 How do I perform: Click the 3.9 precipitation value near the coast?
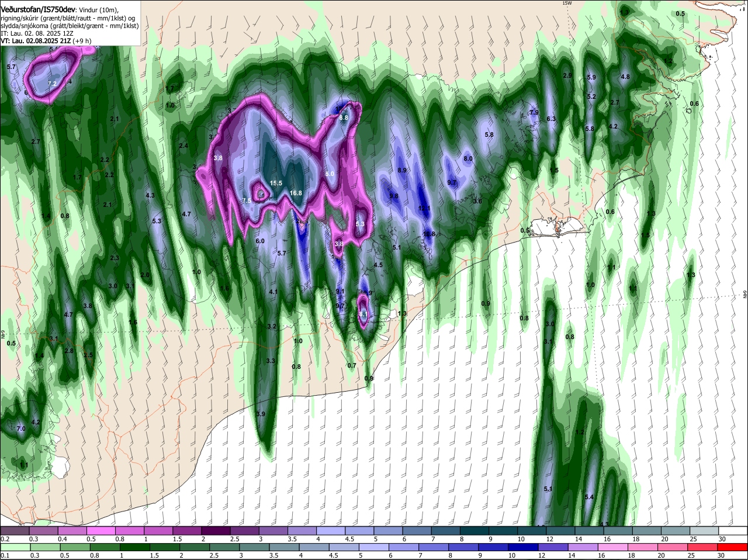coord(261,414)
